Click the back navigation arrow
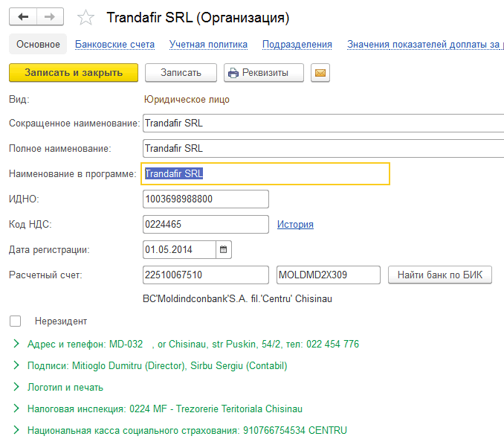The height and width of the screenshot is (442, 504). [x=23, y=16]
